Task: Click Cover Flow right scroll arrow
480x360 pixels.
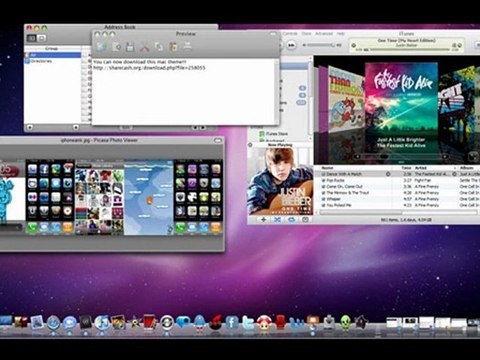Action: point(445,156)
